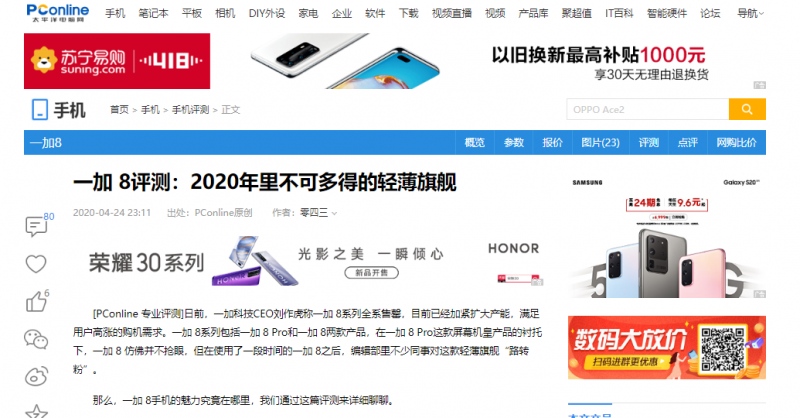
Task: Click the star collect icon in sidebar
Action: pyautogui.click(x=36, y=411)
